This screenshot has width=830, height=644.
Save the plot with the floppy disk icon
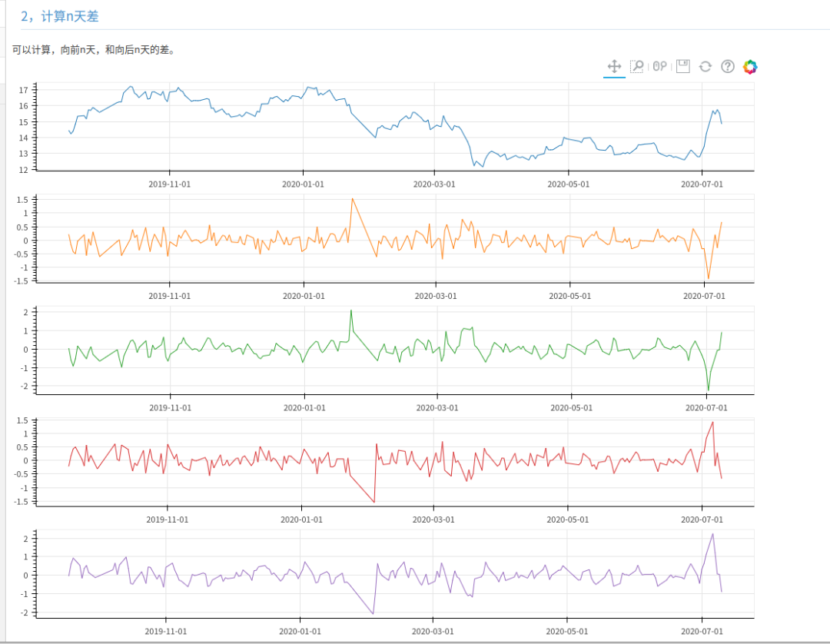[x=682, y=67]
